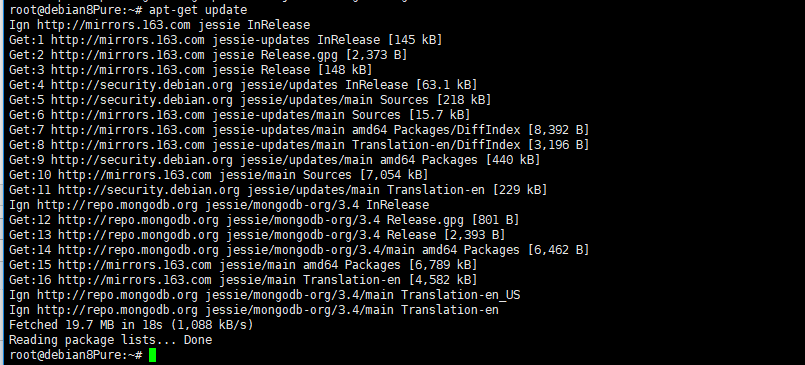The width and height of the screenshot is (805, 365).
Task: Click the Get:15 jessie/main amd64 Packages [6,789 kB] line
Action: coord(243,265)
